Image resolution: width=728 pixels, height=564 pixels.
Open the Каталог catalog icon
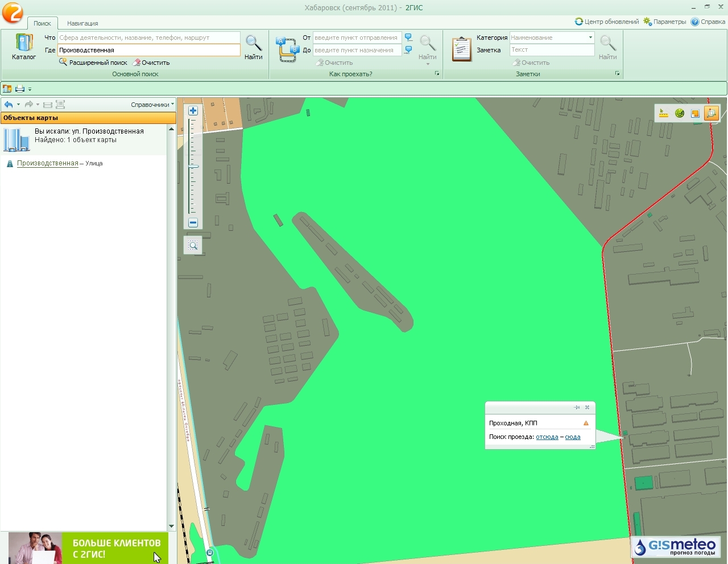pyautogui.click(x=24, y=47)
